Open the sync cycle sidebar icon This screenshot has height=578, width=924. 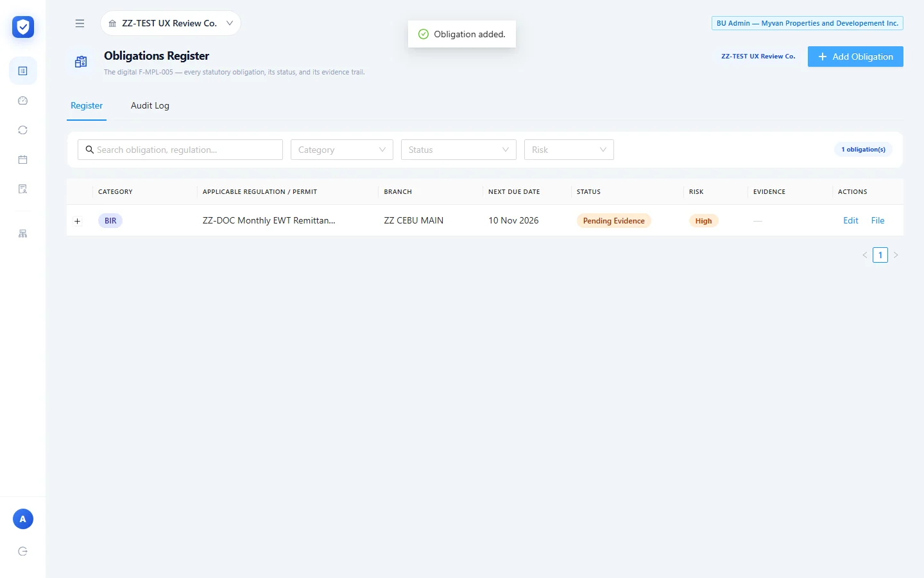point(23,130)
